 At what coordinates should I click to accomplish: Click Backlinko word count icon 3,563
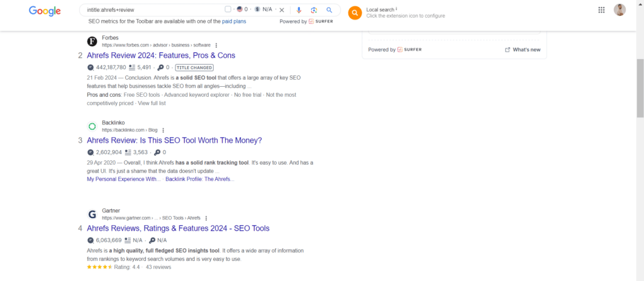(128, 152)
